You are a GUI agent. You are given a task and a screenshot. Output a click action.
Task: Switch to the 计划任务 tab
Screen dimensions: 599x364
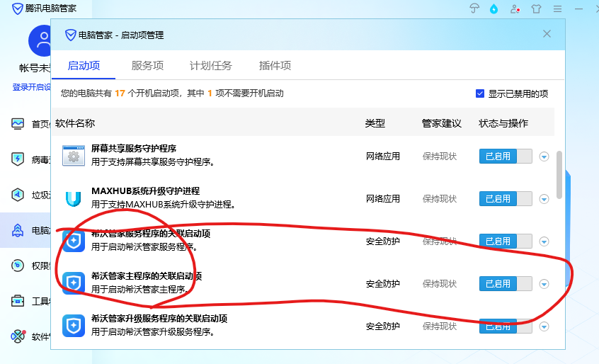pyautogui.click(x=210, y=66)
